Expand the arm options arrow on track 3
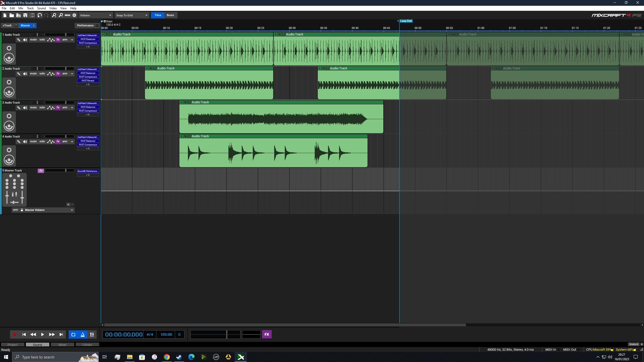The height and width of the screenshot is (362, 644). click(72, 108)
